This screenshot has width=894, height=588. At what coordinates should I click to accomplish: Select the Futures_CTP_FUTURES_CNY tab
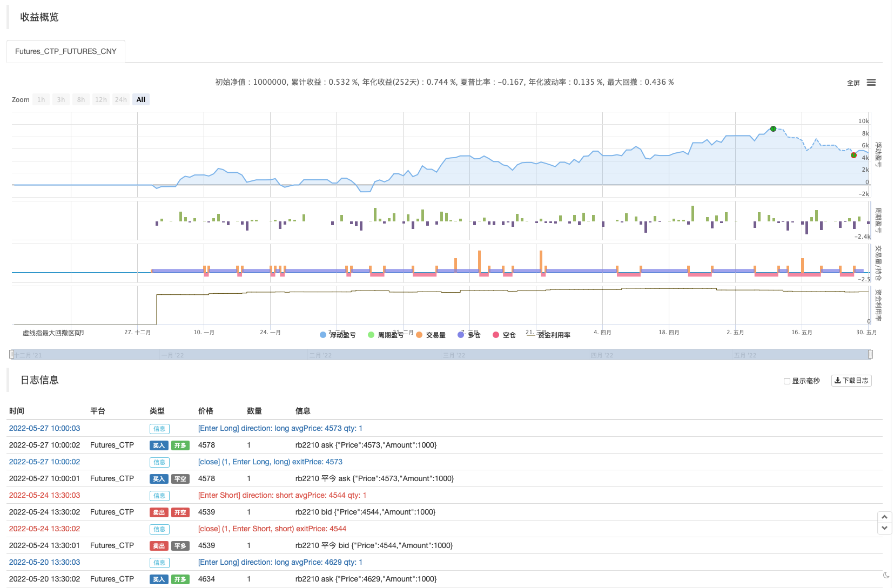click(x=66, y=51)
